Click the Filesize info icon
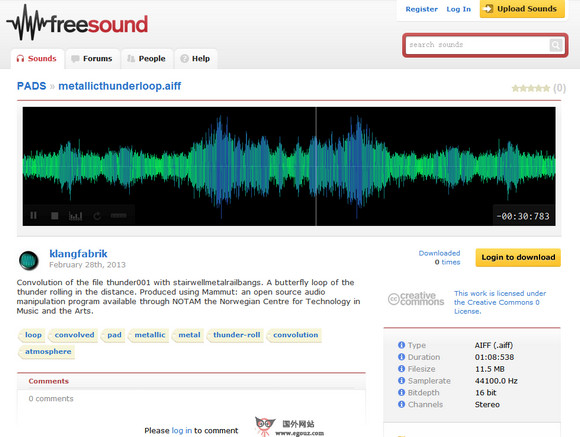 click(x=401, y=369)
